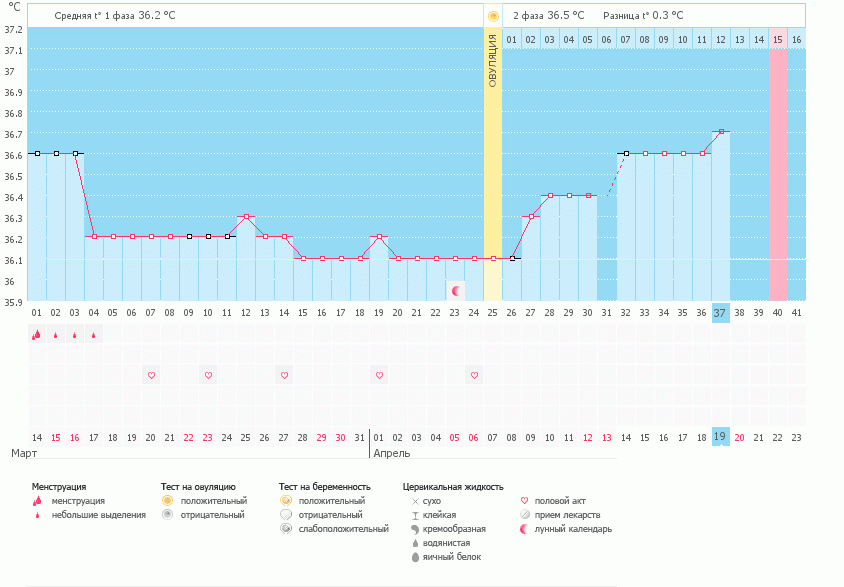Image resolution: width=844 pixels, height=587 pixels.
Task: Click the yellow ОВУЛЯЦИЯ column
Action: [492, 160]
